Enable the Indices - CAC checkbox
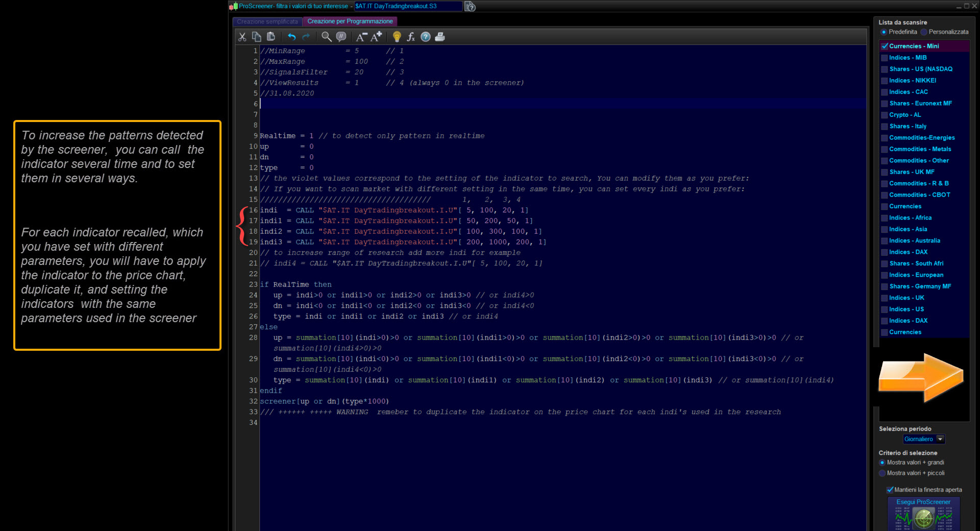 (x=885, y=92)
